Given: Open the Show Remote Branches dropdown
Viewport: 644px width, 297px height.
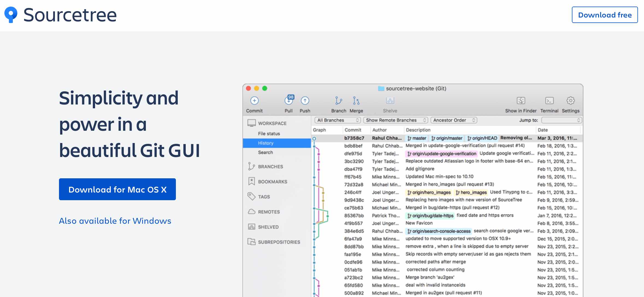Looking at the screenshot, I should [395, 120].
